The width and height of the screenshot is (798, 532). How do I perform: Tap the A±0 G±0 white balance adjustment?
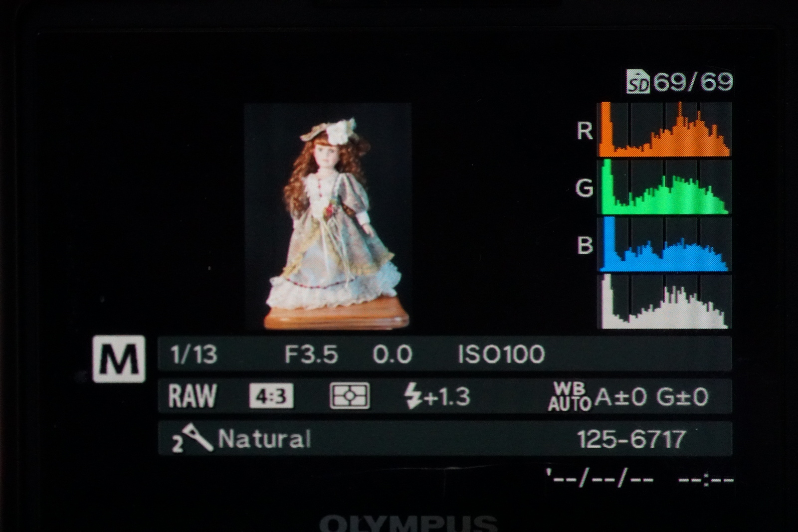[651, 397]
